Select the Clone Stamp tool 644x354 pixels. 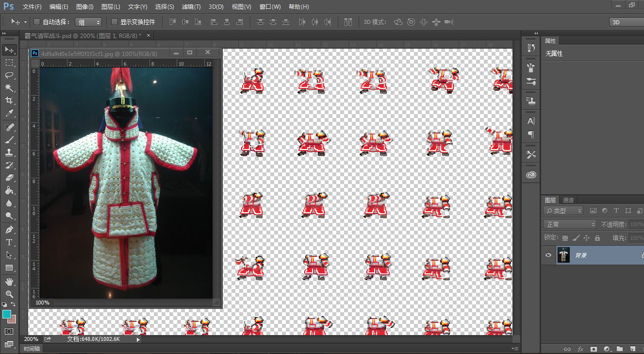pyautogui.click(x=9, y=152)
